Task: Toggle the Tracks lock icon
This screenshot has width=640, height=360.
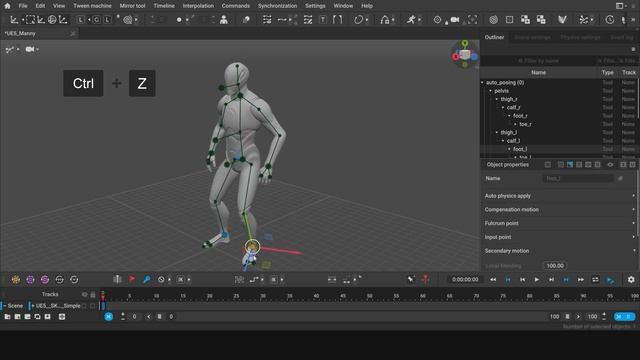Action: click(x=93, y=294)
